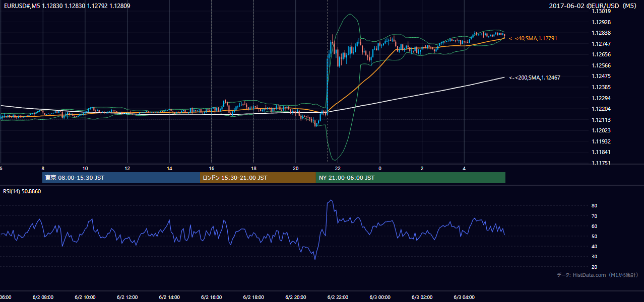Screen dimensions: 644x302
Task: Click the 東京 08:00-15:30 JST session bar
Action: tap(121, 178)
